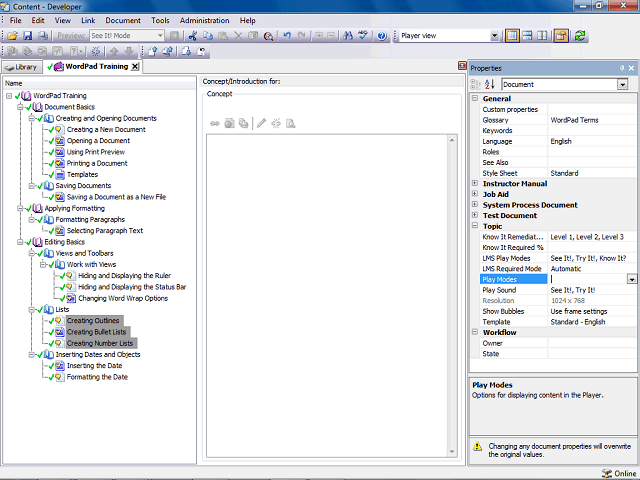
Task: Select the Templates item in tree
Action: click(82, 174)
